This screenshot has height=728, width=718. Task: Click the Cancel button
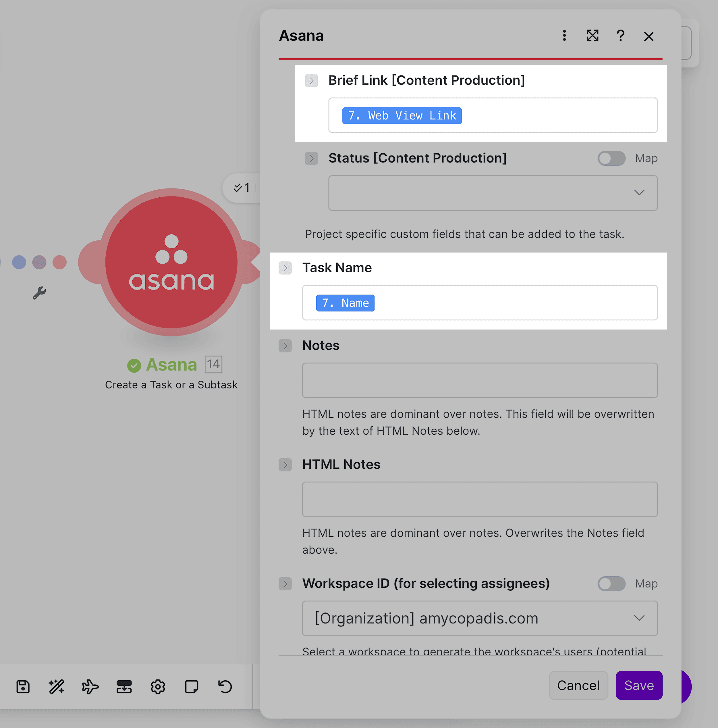[x=578, y=685]
